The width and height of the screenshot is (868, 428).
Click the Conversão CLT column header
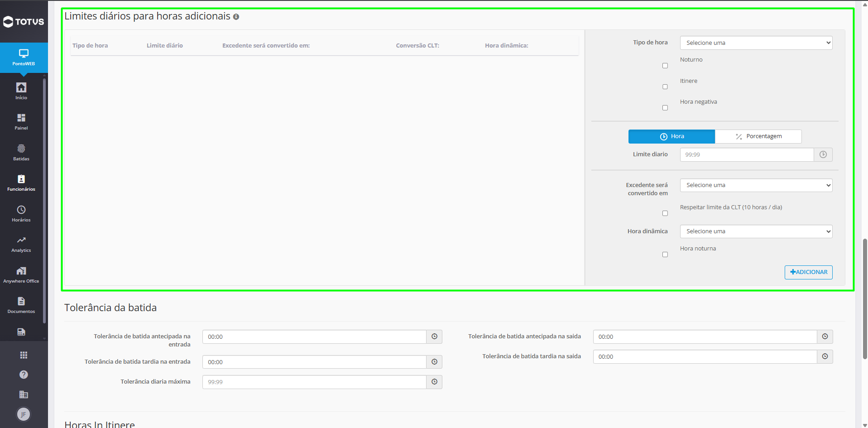417,45
